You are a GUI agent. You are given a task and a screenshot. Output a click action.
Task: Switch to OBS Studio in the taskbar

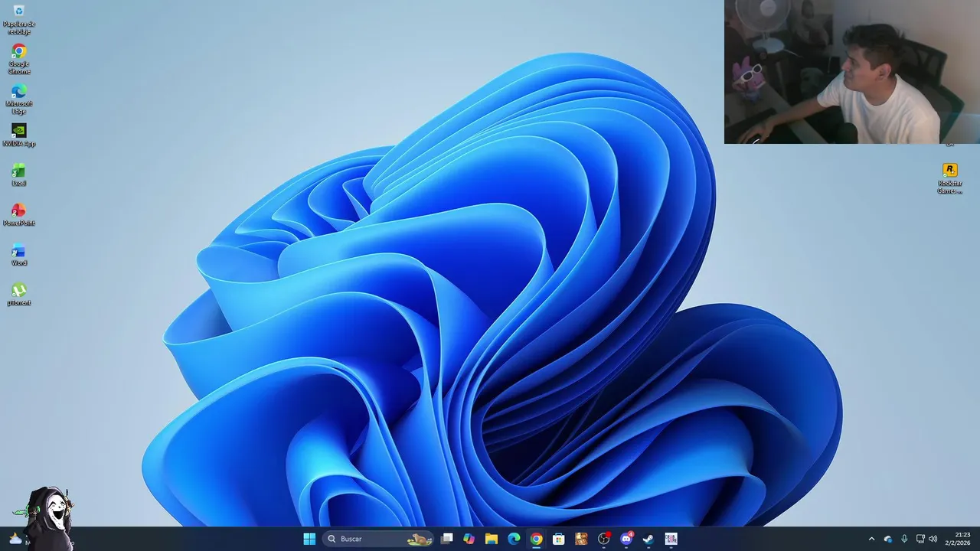(x=604, y=539)
